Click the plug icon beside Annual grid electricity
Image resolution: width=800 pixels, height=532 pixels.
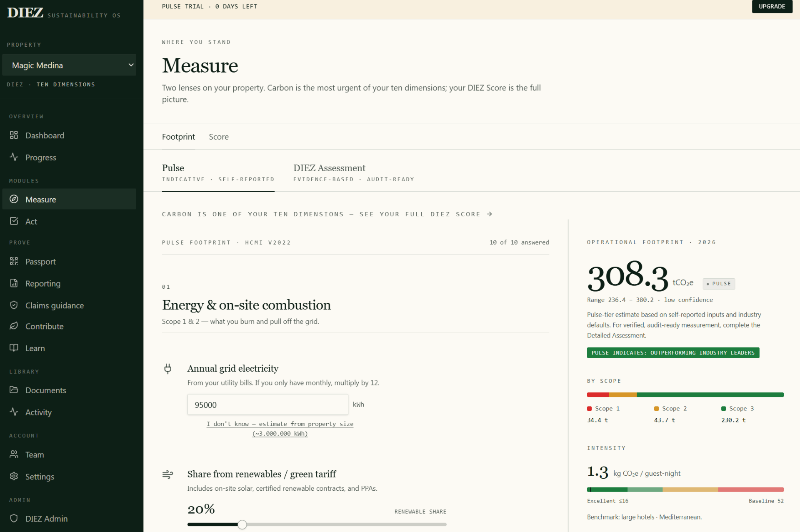coord(167,369)
